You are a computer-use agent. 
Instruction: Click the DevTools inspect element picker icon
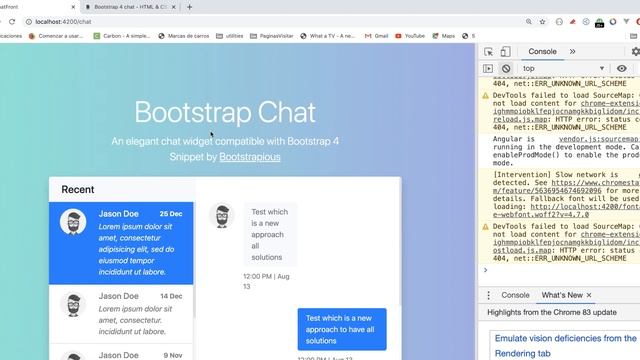coord(488,52)
